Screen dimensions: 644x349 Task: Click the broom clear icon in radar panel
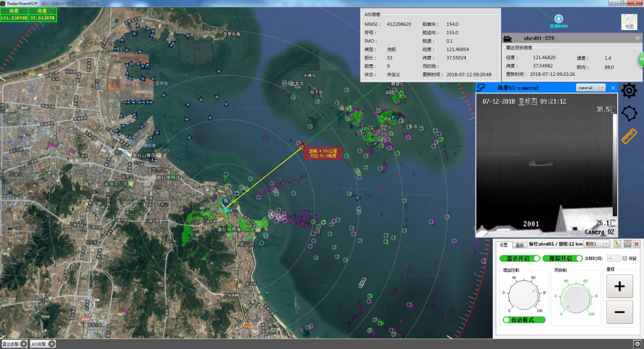pos(617,244)
